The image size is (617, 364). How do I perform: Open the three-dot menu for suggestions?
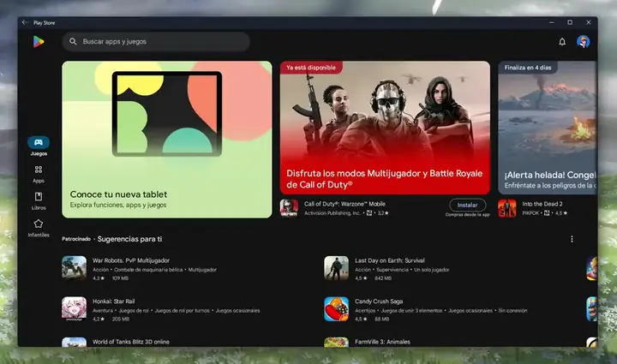click(572, 239)
